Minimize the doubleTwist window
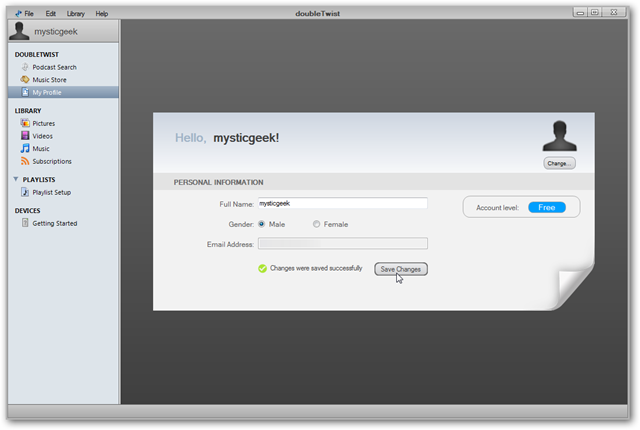The width and height of the screenshot is (640, 430). coord(580,13)
